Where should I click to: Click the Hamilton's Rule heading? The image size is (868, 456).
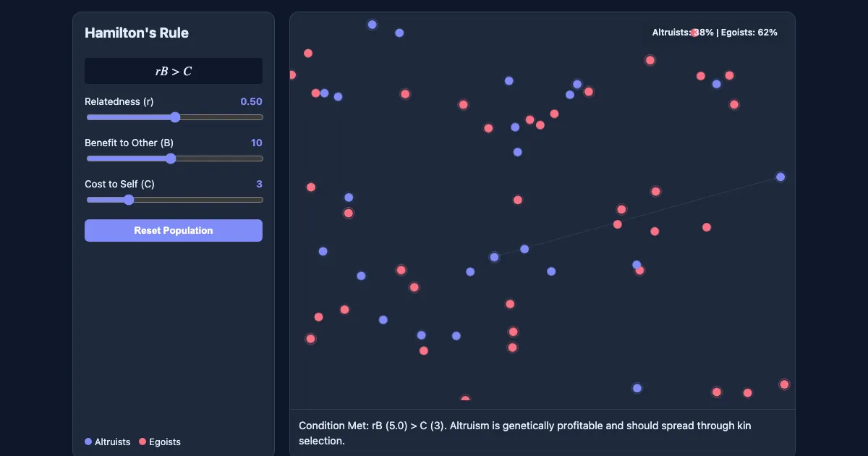[137, 33]
